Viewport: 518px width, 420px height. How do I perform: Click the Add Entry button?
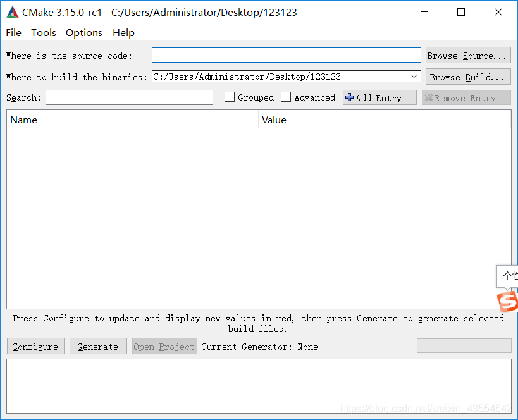click(379, 97)
